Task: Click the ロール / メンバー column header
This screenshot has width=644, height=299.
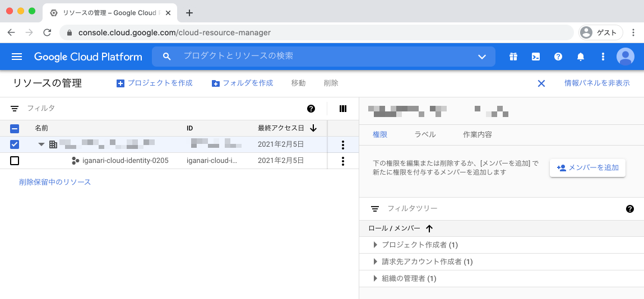Action: pyautogui.click(x=394, y=228)
